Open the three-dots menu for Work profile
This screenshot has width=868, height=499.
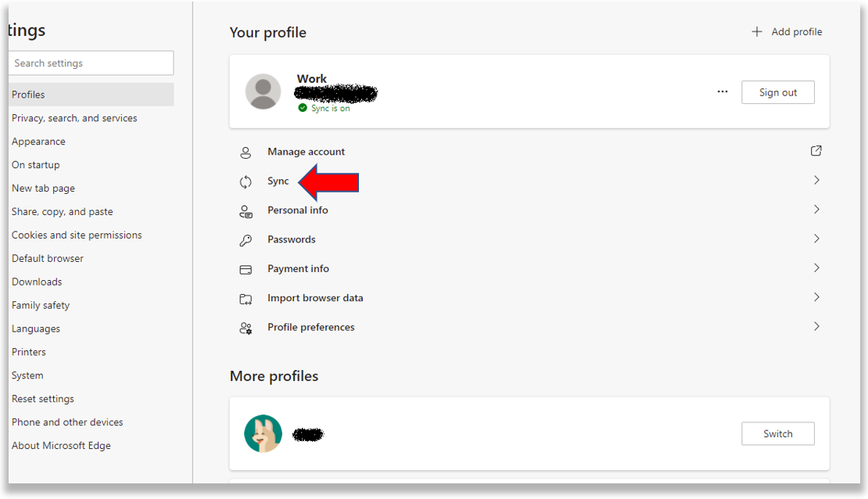(722, 92)
